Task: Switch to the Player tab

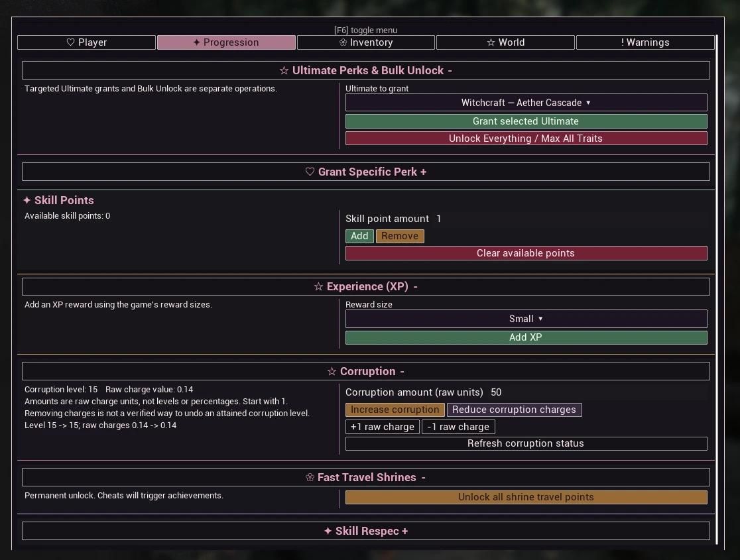Action: tap(86, 42)
